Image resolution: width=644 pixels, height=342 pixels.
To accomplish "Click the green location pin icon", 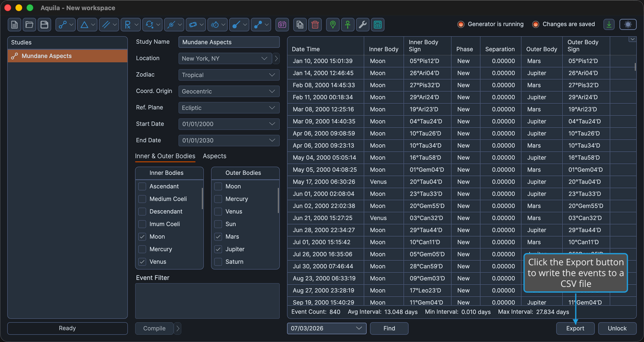I will pyautogui.click(x=333, y=25).
